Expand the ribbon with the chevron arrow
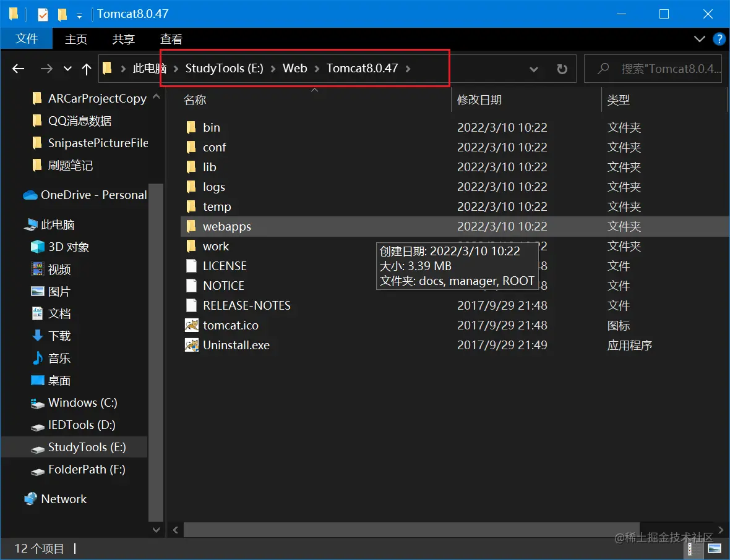The width and height of the screenshot is (730, 560). [699, 39]
